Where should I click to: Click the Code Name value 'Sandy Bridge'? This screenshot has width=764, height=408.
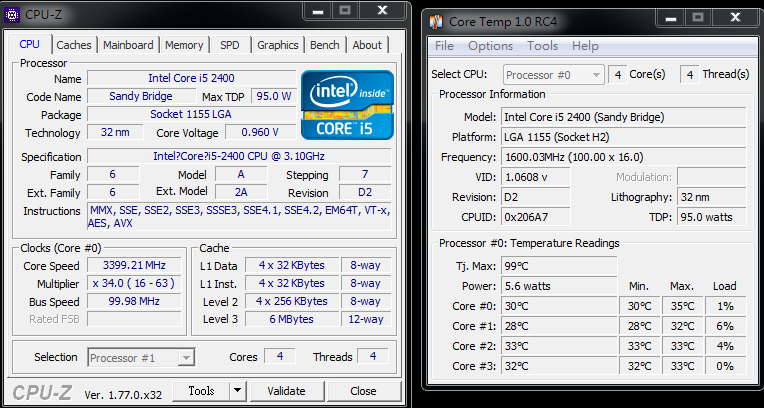(141, 97)
